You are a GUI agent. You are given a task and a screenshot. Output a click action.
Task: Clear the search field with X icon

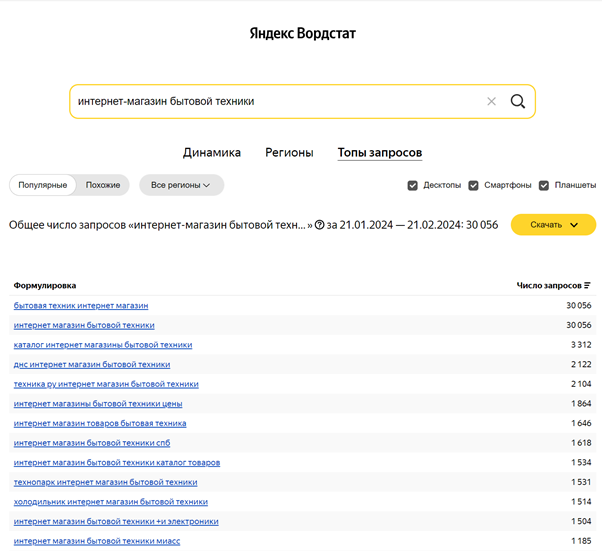pos(491,101)
